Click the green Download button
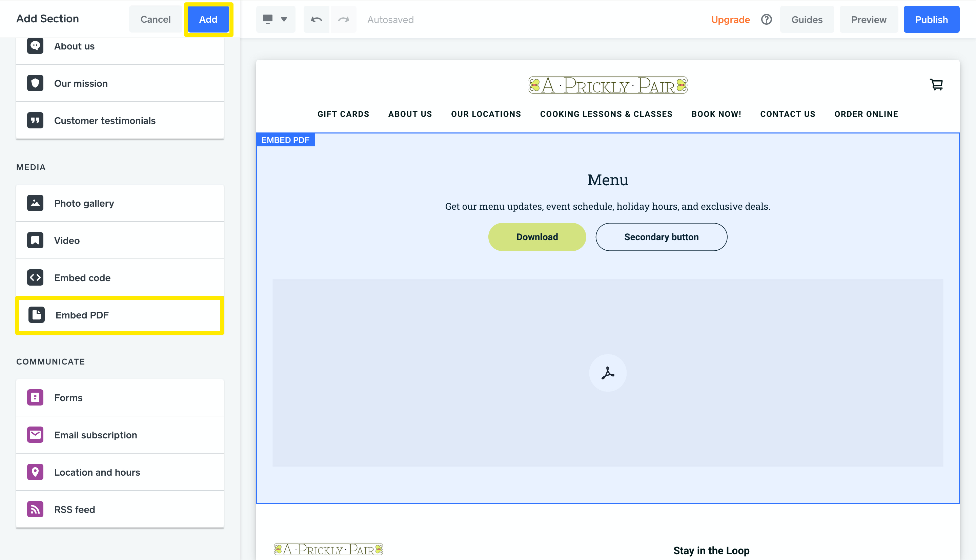Viewport: 976px width, 560px height. pos(537,237)
